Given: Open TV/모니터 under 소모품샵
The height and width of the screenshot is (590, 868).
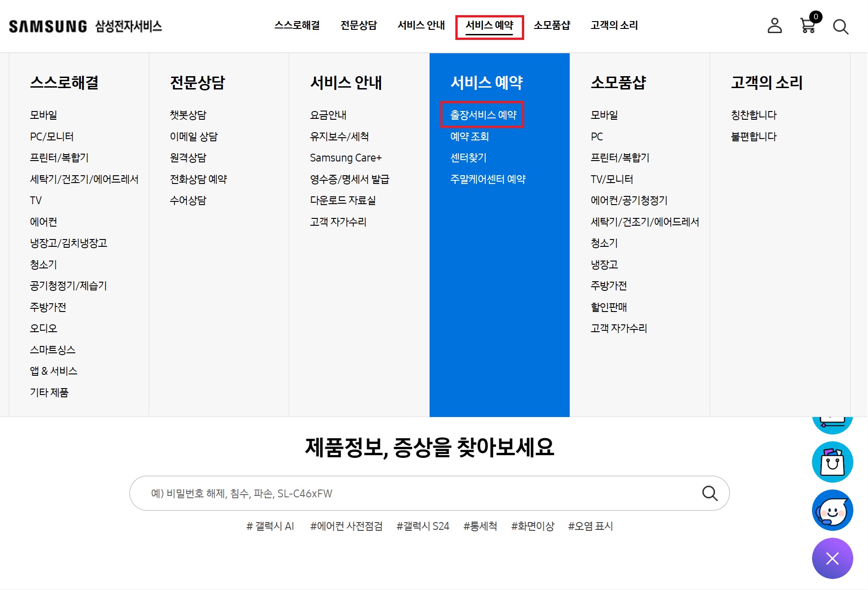Looking at the screenshot, I should (612, 179).
